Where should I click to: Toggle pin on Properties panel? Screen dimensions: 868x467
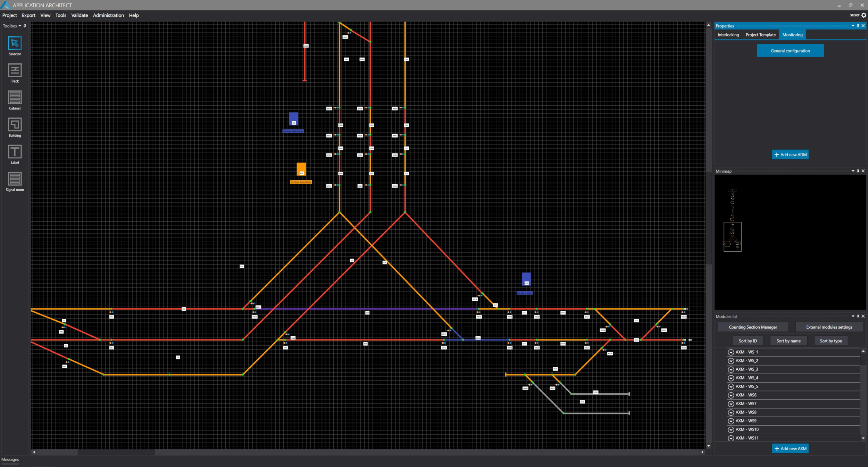pyautogui.click(x=858, y=26)
